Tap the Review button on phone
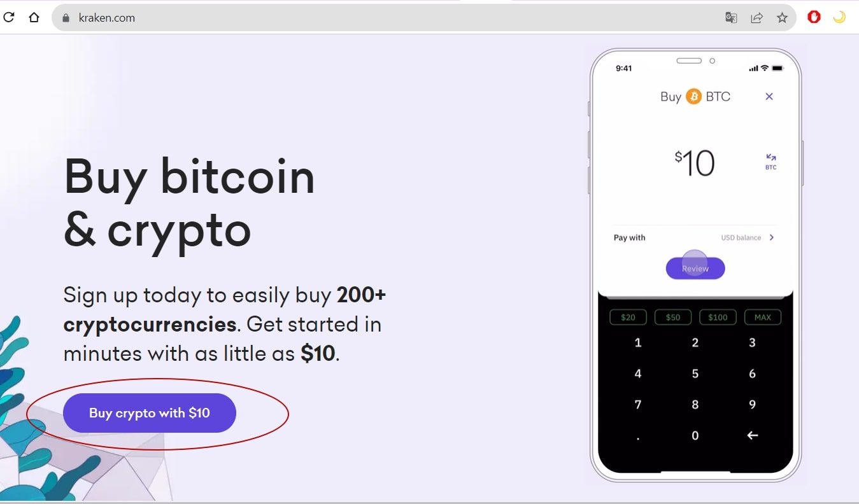 (695, 269)
